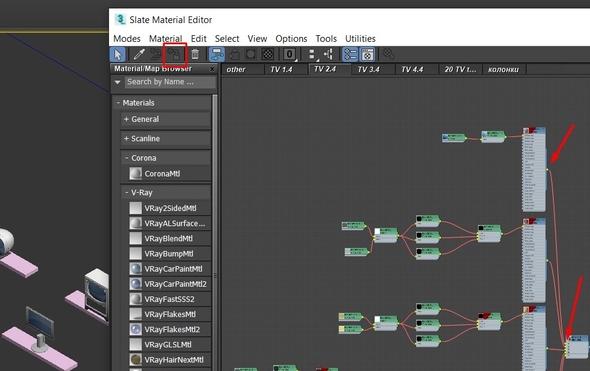
Task: Select VRayHairNextMtl in the list
Action: pos(169,360)
